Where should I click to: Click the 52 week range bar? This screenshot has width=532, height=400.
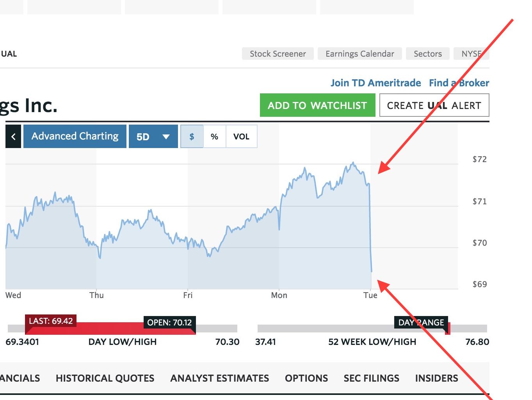(x=372, y=329)
